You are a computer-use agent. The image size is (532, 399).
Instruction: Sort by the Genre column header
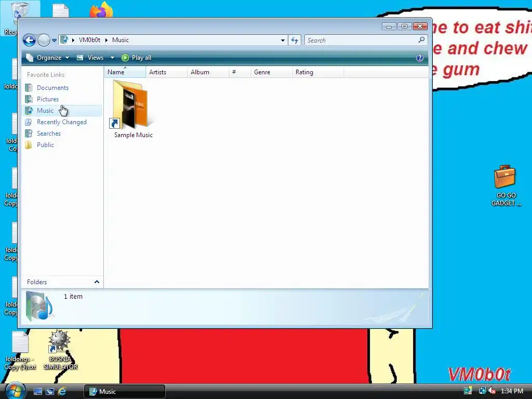tap(271, 72)
